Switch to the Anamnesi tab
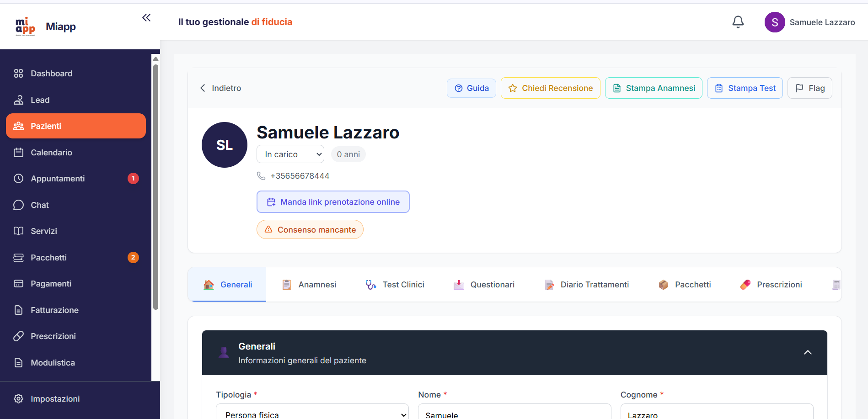This screenshot has width=868, height=419. (x=317, y=284)
